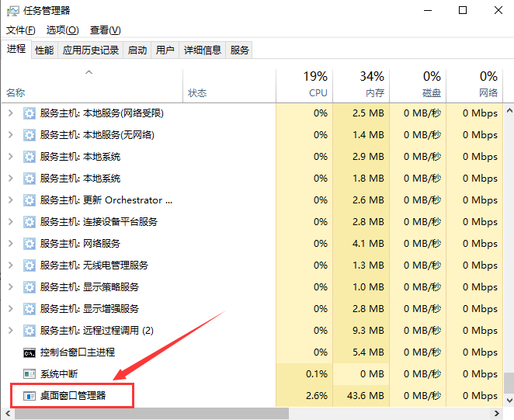Screen dimensions: 514x420
Task: Expand 服务主机: 显示策略服务 row
Action: point(11,287)
